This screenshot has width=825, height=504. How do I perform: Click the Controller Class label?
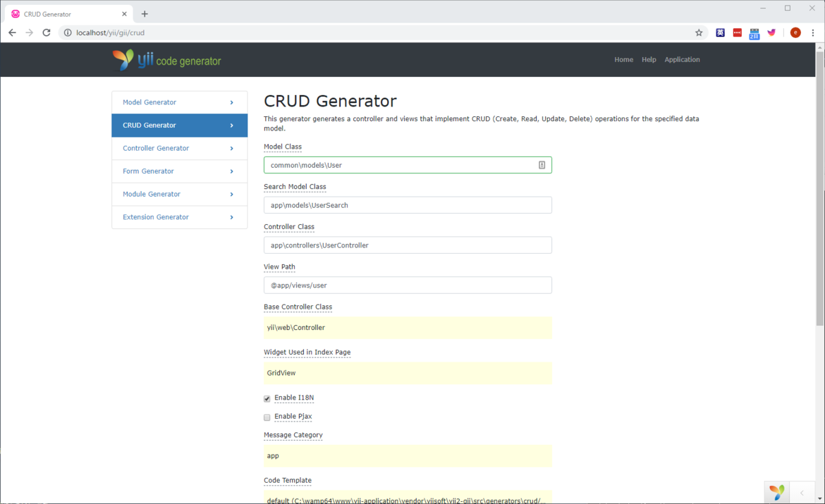point(289,226)
